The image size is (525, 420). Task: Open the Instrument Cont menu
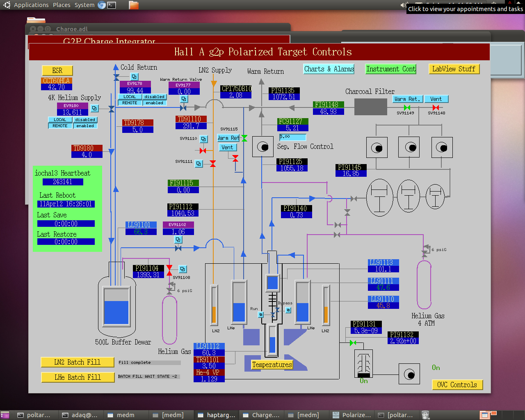coord(391,69)
